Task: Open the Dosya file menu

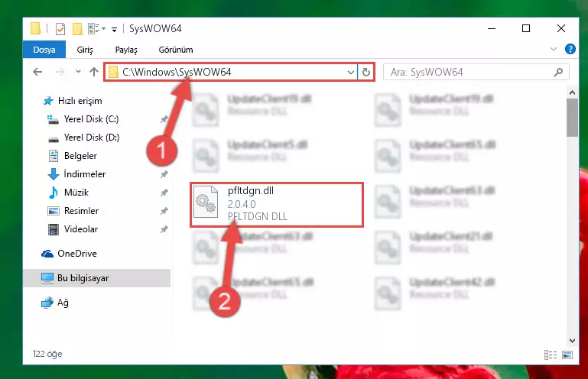Action: tap(44, 50)
